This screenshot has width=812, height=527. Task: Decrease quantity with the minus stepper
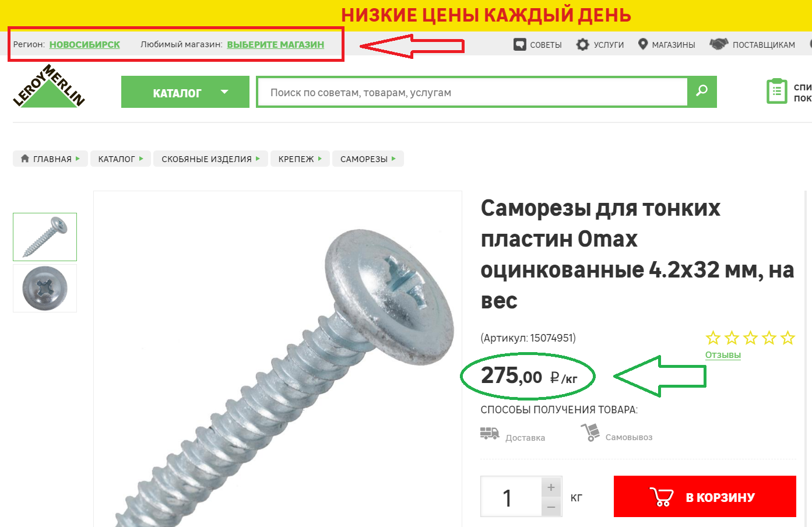pos(551,507)
